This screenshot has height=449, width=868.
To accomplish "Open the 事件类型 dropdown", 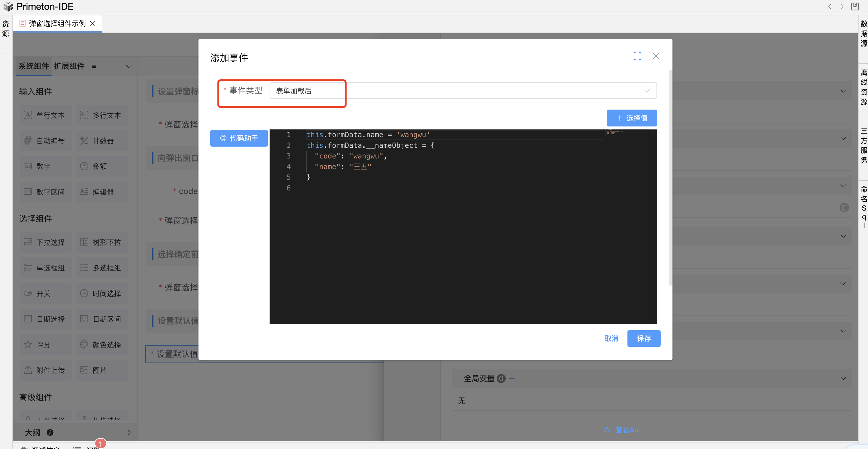I will point(463,91).
